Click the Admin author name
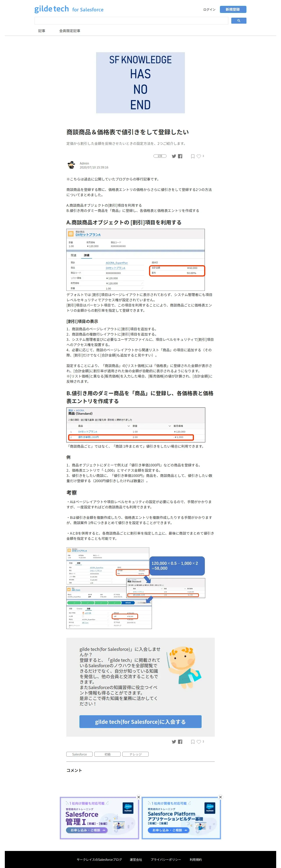 (84, 163)
